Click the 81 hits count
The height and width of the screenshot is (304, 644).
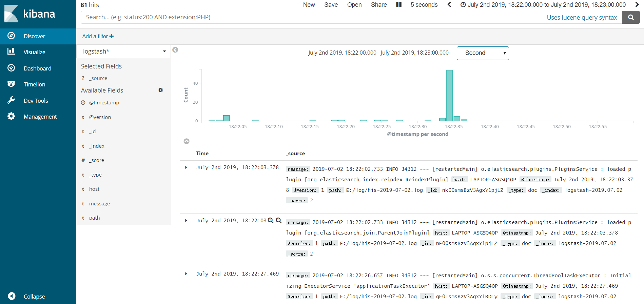click(90, 5)
